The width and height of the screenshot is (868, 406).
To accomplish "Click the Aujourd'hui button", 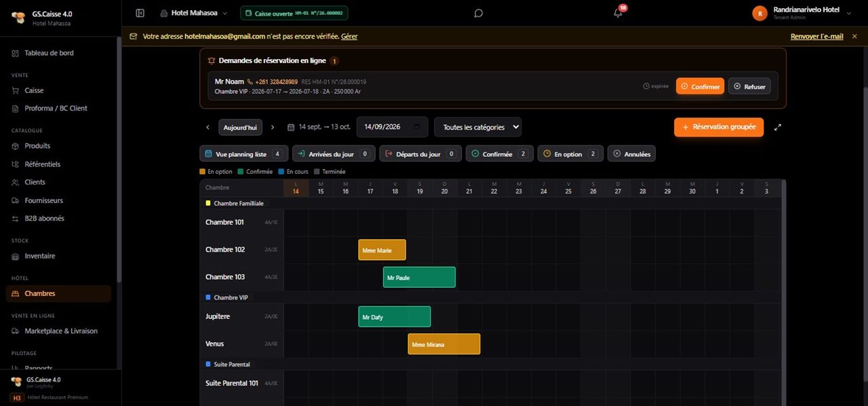I will [240, 127].
